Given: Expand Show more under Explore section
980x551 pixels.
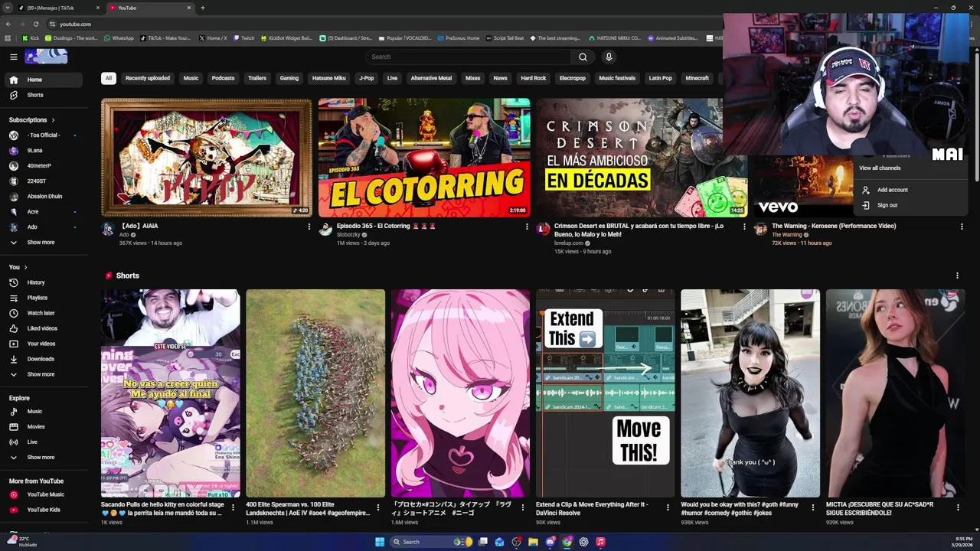Looking at the screenshot, I should [43, 457].
